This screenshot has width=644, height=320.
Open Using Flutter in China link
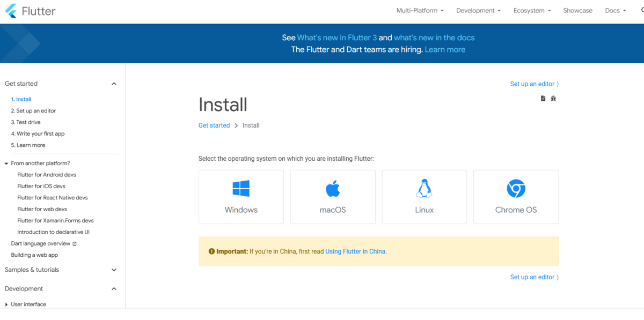(355, 251)
